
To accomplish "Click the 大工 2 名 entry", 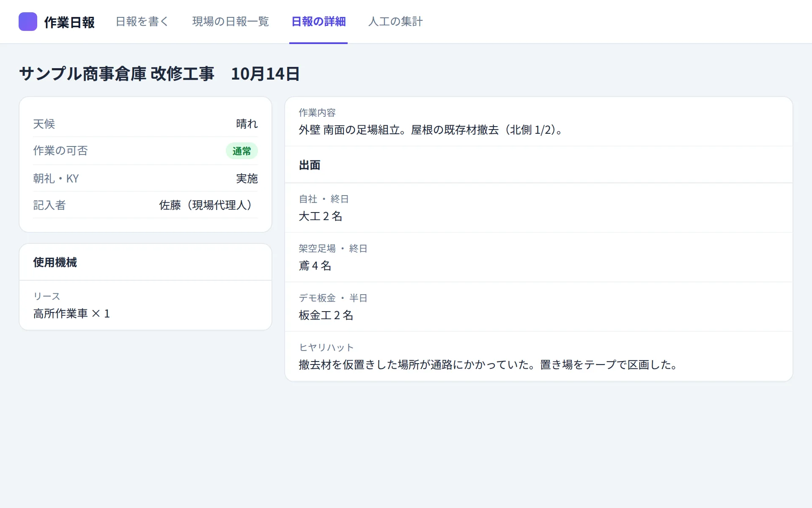I will [321, 216].
